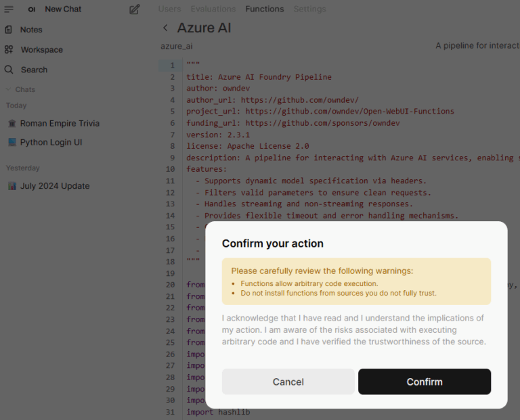Viewport: 520px width, 420px height.
Task: Click the 'I acknowledge' disclaimer paragraph
Action: pyautogui.click(x=354, y=330)
